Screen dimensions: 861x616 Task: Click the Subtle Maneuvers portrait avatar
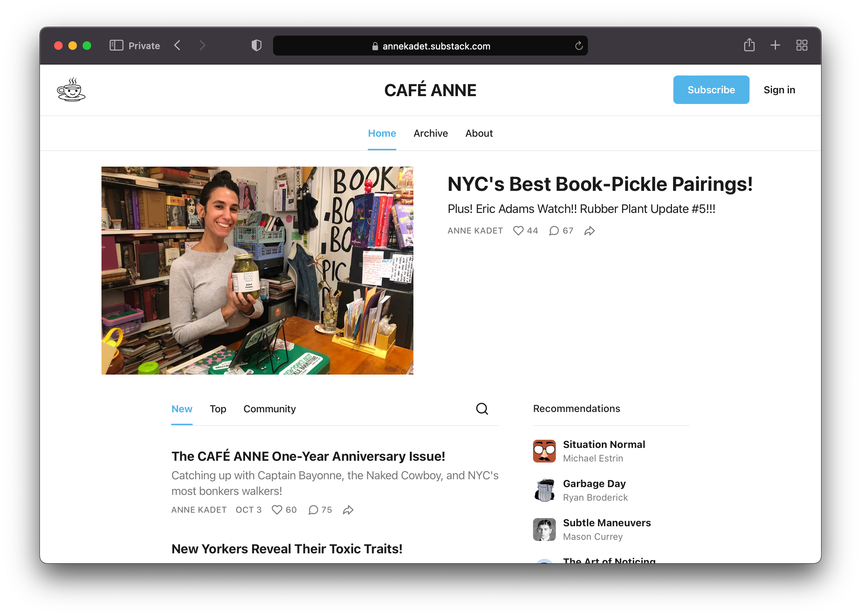pyautogui.click(x=544, y=529)
